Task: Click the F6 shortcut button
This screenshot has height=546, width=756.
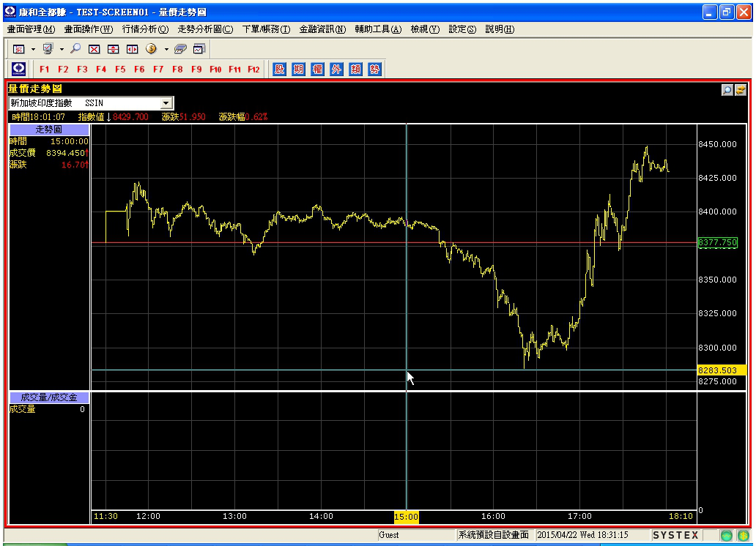Action: pos(139,70)
